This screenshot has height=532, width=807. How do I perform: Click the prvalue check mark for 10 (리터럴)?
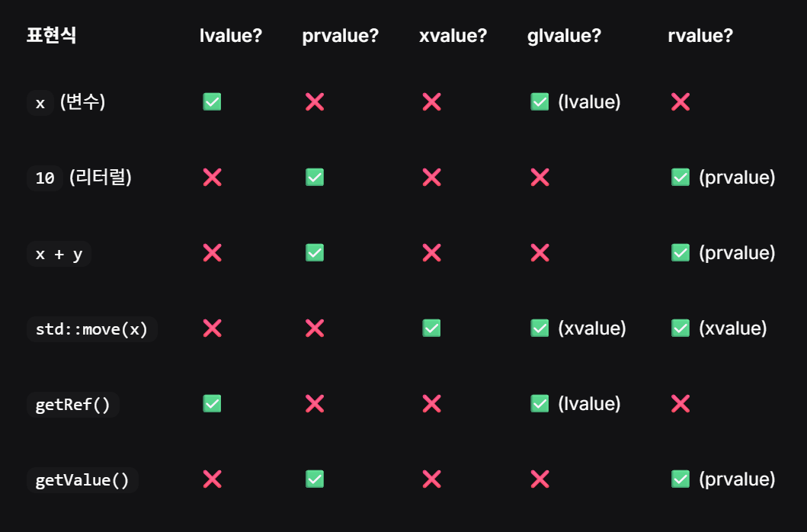(315, 178)
